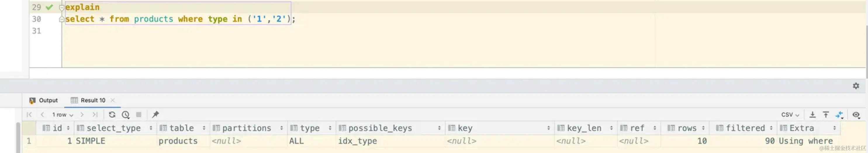Click the auto-refresh clock icon

pos(126,115)
